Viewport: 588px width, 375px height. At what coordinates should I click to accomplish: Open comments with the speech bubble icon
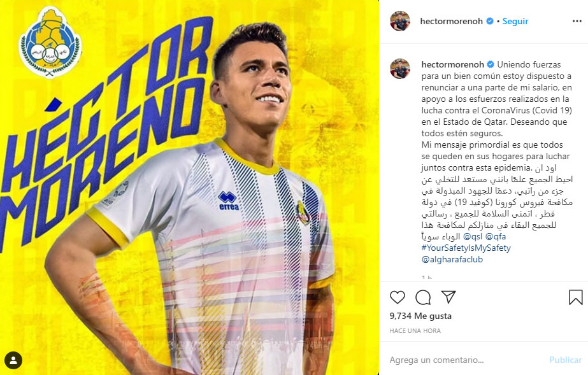[423, 297]
